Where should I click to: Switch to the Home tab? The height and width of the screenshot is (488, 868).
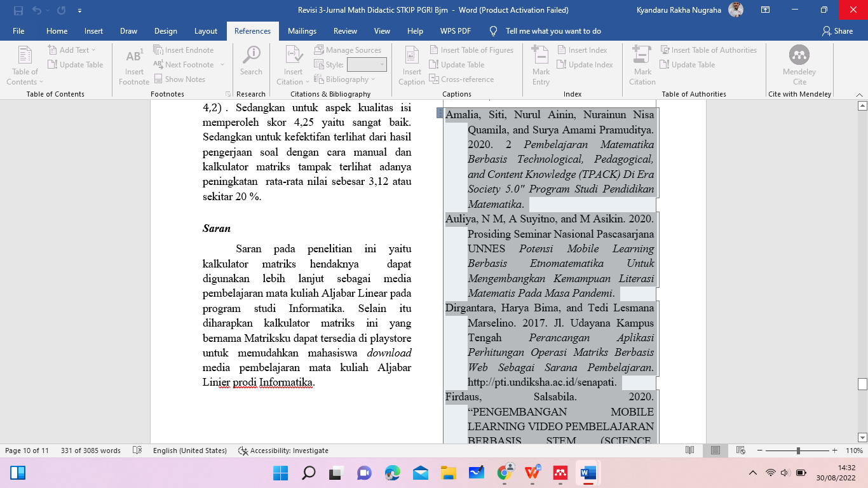57,31
